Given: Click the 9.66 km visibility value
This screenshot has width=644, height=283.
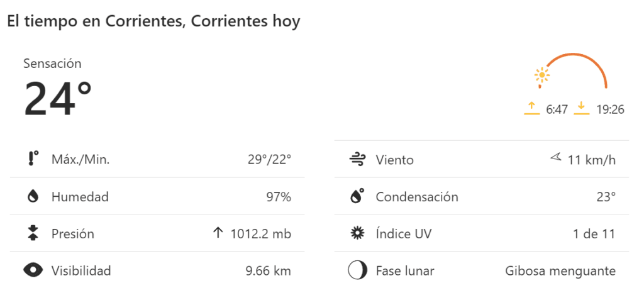Looking at the screenshot, I should pos(268,271).
